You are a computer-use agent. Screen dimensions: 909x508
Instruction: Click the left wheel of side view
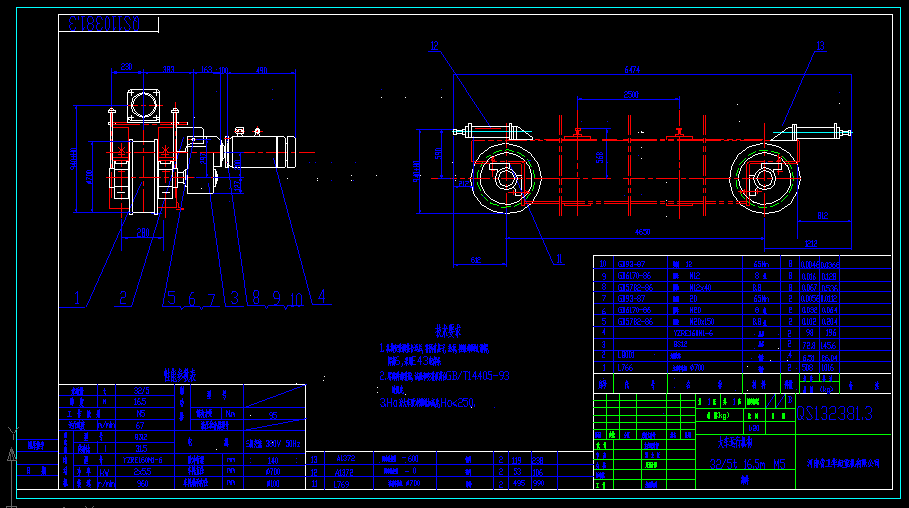506,177
